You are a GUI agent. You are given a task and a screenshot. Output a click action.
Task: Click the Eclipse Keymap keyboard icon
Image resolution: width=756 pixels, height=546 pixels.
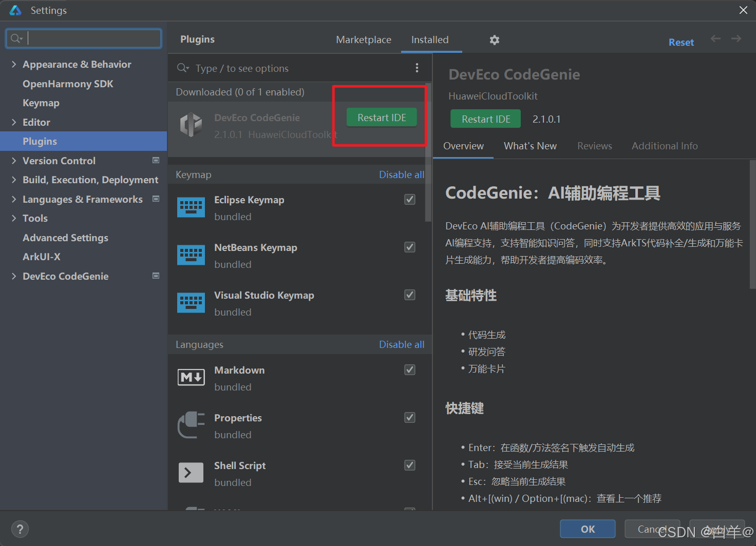191,206
